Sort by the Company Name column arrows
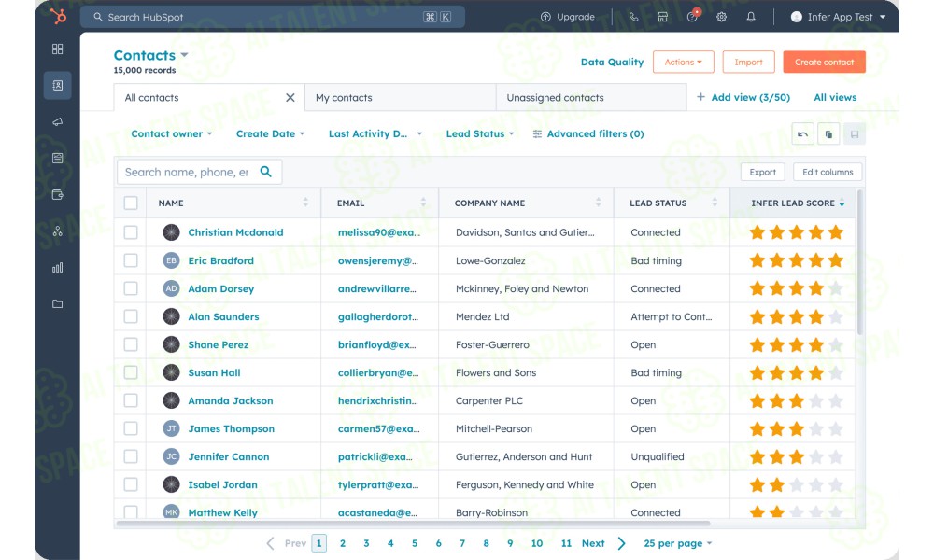The width and height of the screenshot is (934, 560). click(598, 203)
